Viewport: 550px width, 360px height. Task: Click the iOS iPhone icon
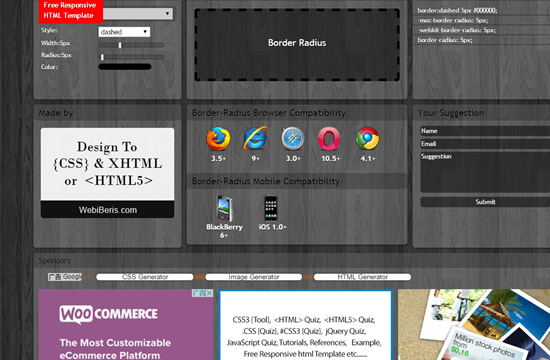(271, 208)
